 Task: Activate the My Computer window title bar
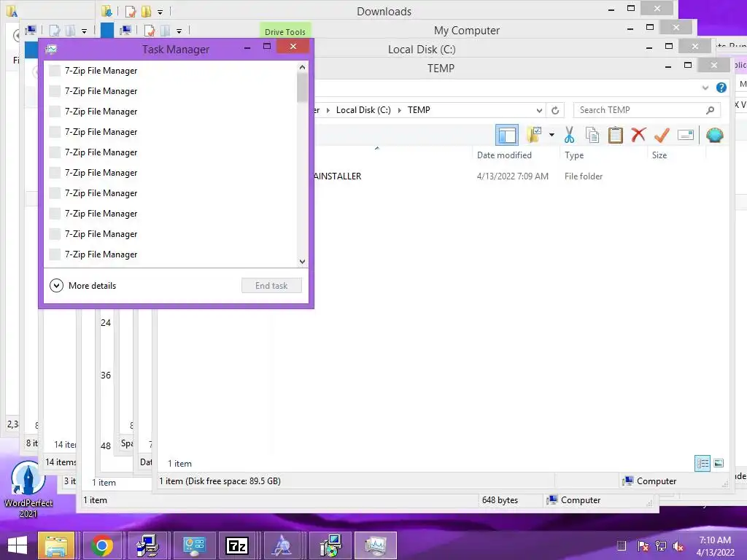(x=466, y=31)
